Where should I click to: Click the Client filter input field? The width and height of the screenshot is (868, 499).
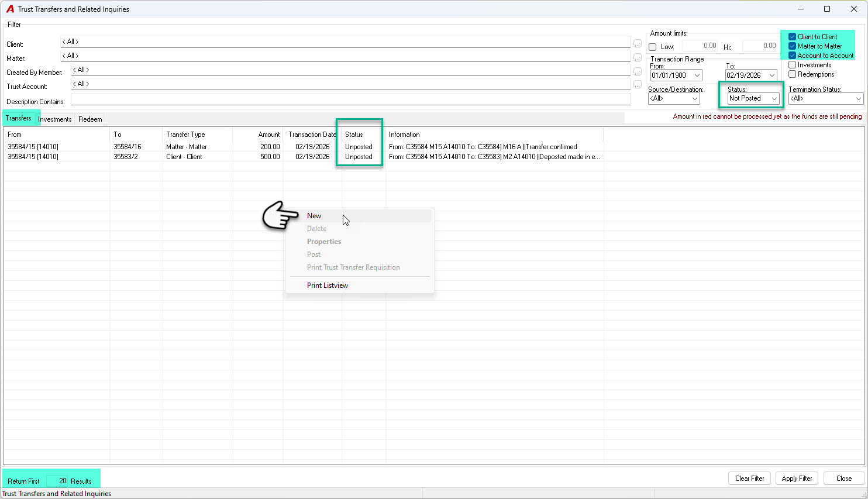coord(345,42)
